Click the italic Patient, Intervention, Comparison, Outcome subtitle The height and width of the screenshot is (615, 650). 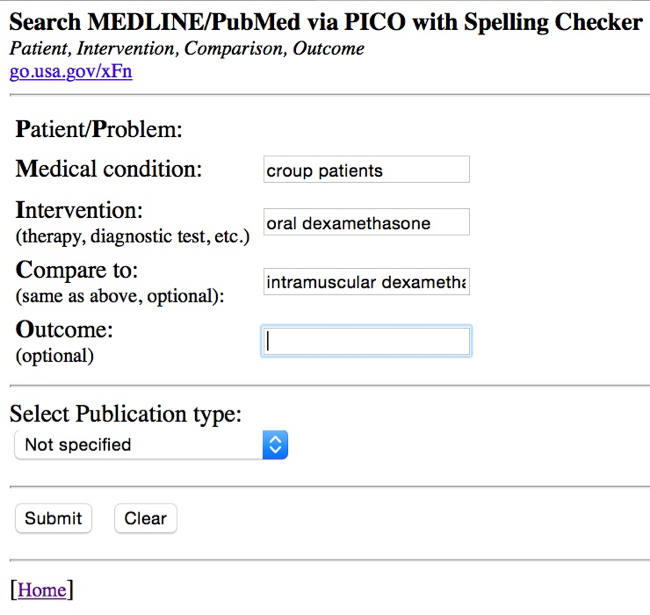click(x=186, y=48)
